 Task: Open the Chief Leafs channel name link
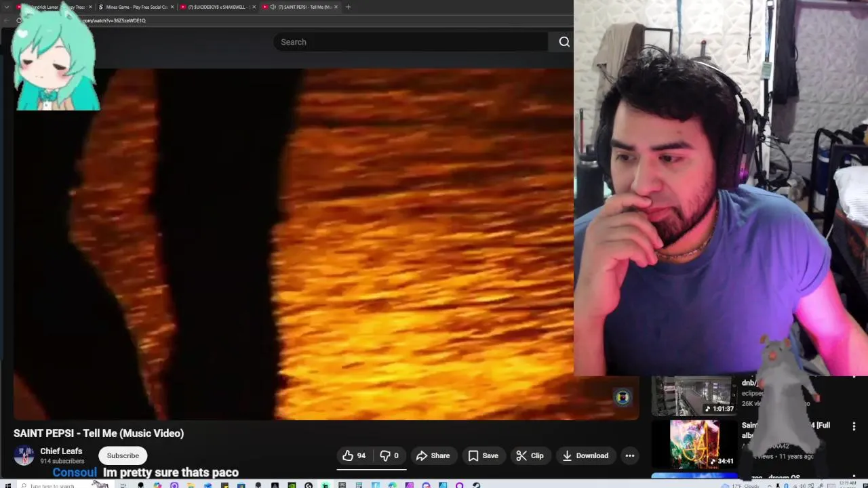point(61,451)
